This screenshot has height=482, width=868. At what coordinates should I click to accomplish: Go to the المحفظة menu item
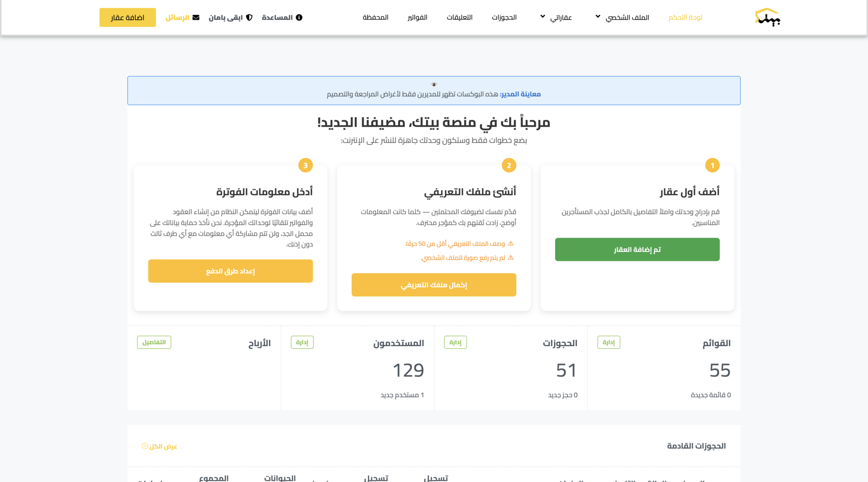(x=376, y=17)
